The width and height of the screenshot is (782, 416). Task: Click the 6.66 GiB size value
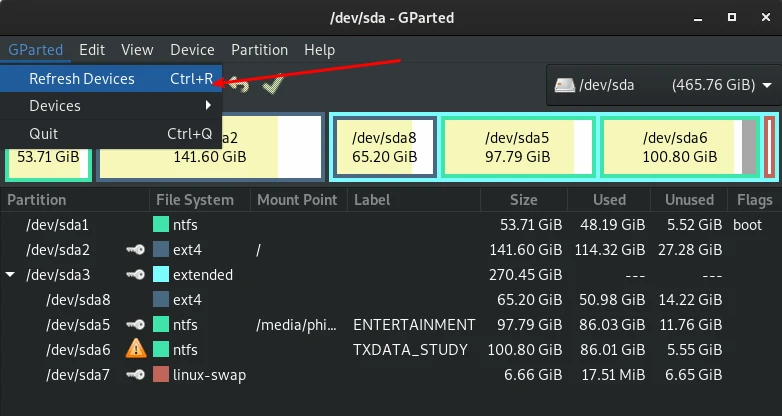(533, 375)
